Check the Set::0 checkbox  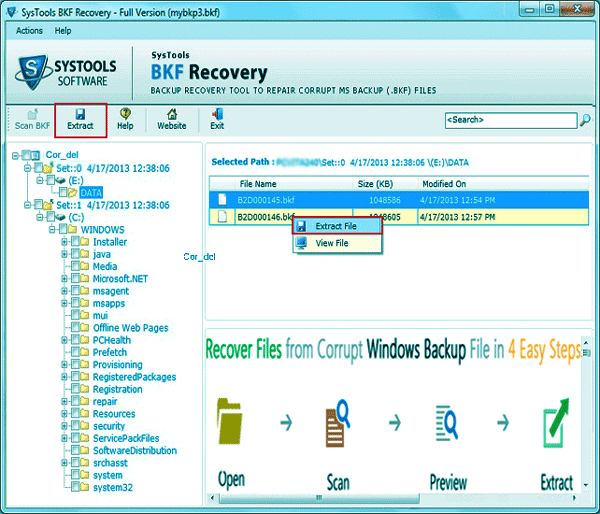pos(39,167)
